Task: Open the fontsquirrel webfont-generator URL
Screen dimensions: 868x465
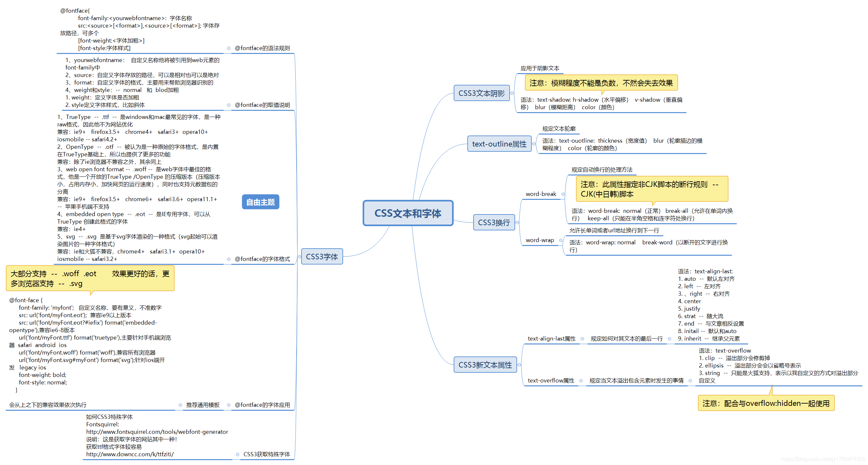Action: pos(157,432)
